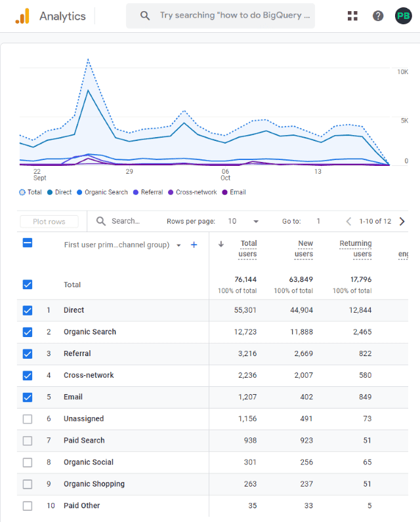
Task: Click the Cross-network legend color dot
Action: pyautogui.click(x=171, y=192)
